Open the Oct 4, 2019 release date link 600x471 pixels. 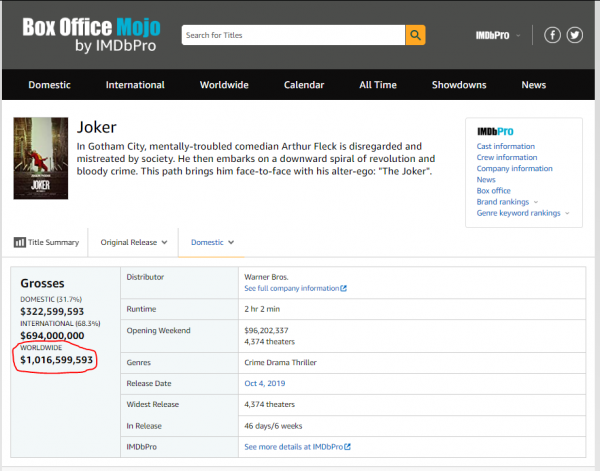click(x=263, y=385)
